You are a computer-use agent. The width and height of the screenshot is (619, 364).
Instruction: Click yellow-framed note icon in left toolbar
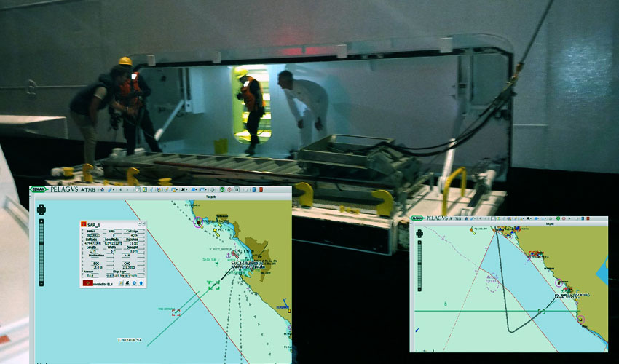[144, 189]
